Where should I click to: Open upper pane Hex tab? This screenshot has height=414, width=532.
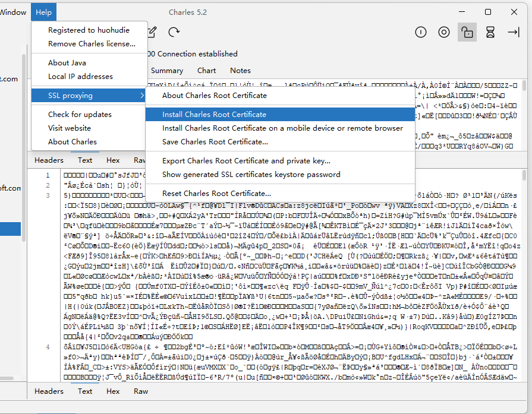click(113, 160)
